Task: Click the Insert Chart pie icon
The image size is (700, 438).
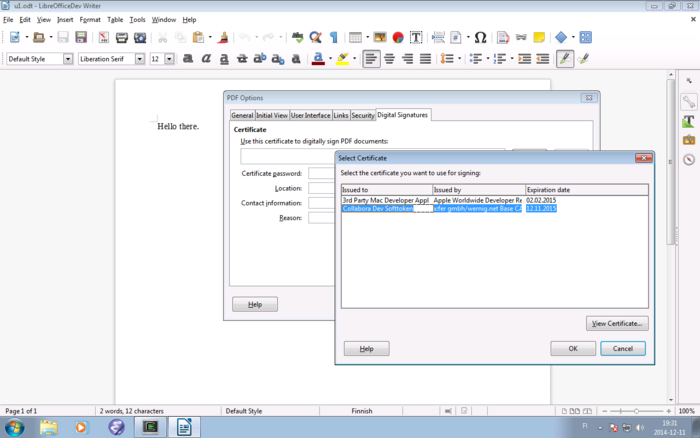Action: (x=397, y=38)
